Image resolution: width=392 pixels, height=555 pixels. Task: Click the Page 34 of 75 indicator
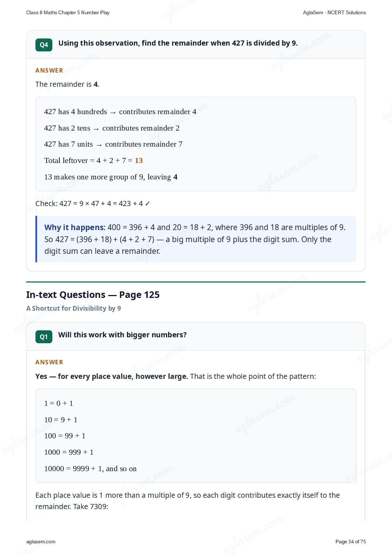pos(350,542)
